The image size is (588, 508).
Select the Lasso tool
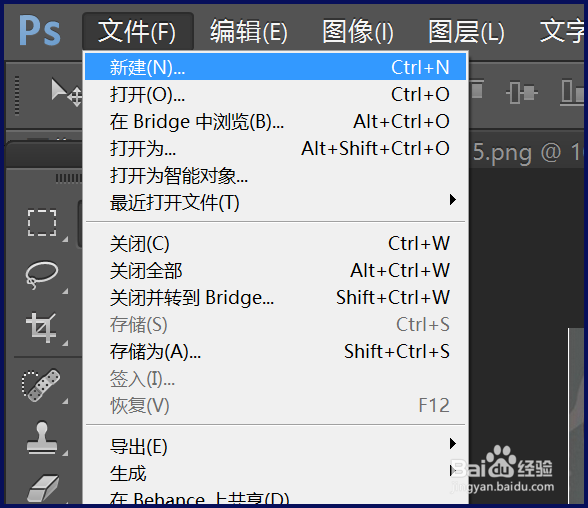pos(41,275)
